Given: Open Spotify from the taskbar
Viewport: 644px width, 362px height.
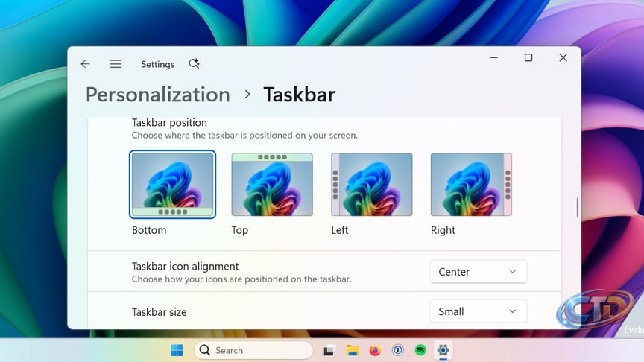Looking at the screenshot, I should pyautogui.click(x=420, y=350).
